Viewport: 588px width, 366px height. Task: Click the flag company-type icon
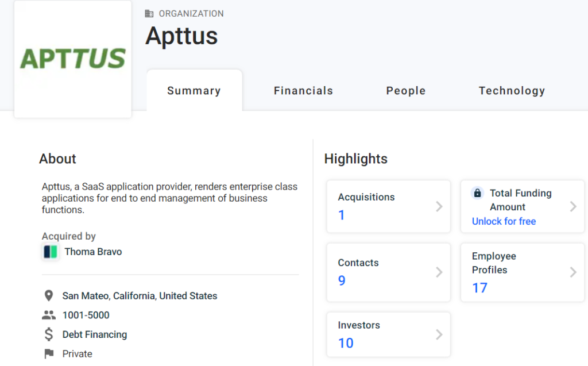click(x=49, y=353)
